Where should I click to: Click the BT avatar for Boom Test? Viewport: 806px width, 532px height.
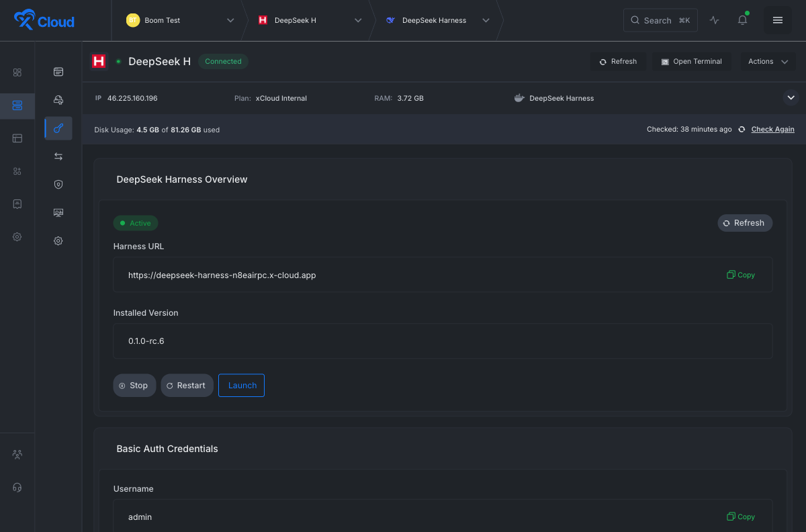pyautogui.click(x=133, y=20)
